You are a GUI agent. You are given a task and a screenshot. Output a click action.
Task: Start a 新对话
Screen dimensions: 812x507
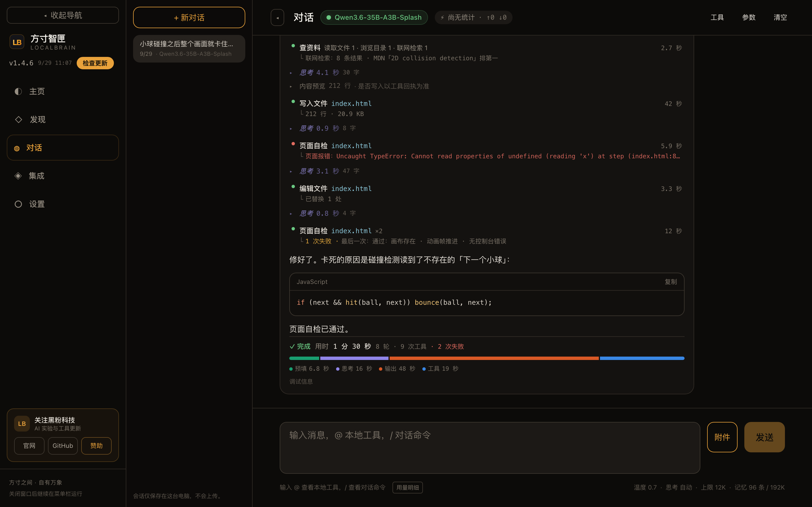189,17
